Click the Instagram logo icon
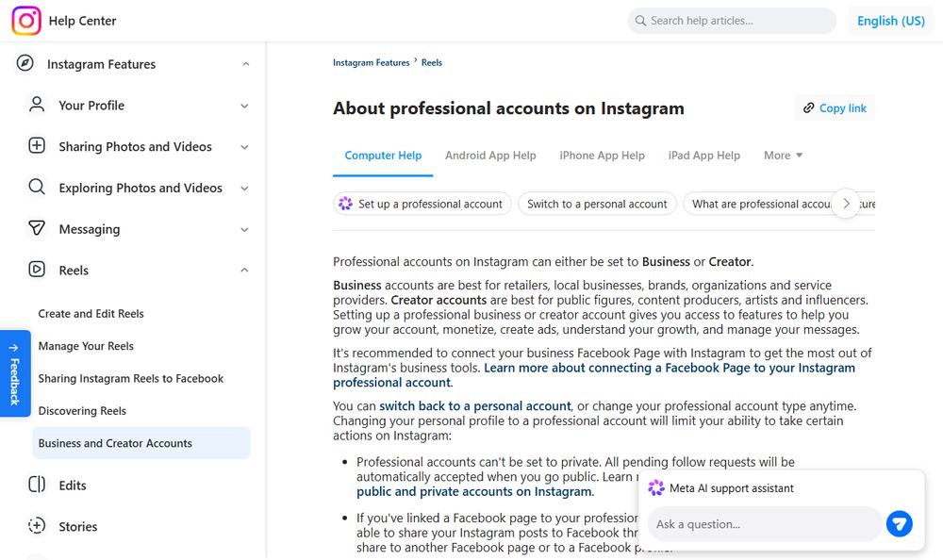This screenshot has height=560, width=943. click(26, 21)
